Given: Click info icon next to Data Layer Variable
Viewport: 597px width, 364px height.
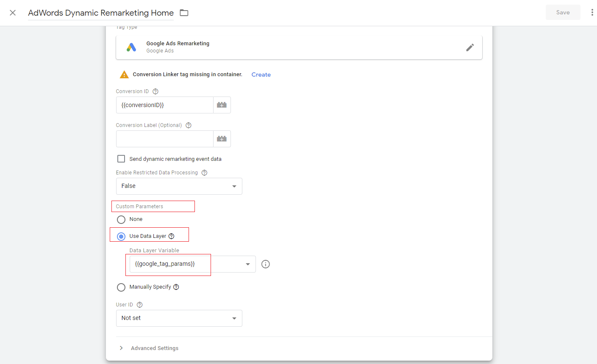Looking at the screenshot, I should tap(266, 264).
